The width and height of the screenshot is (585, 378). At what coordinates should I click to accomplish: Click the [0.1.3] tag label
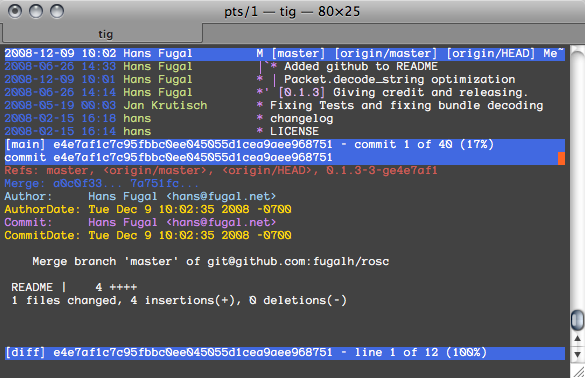tap(301, 93)
